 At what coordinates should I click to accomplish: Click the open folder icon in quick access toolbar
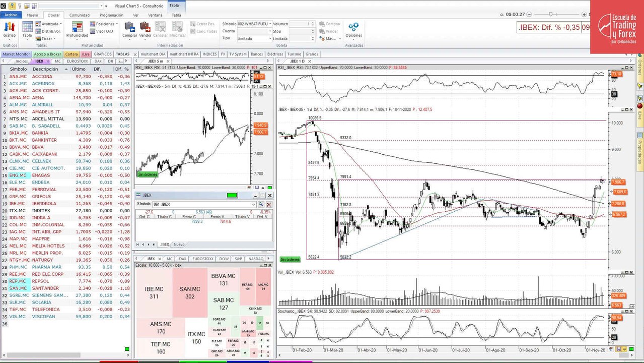26,6
